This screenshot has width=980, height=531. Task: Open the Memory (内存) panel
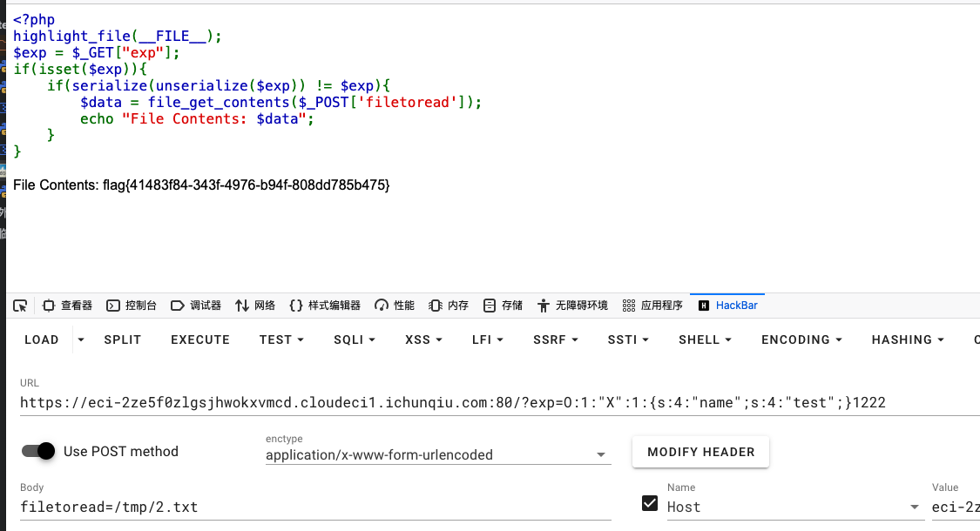pos(449,306)
